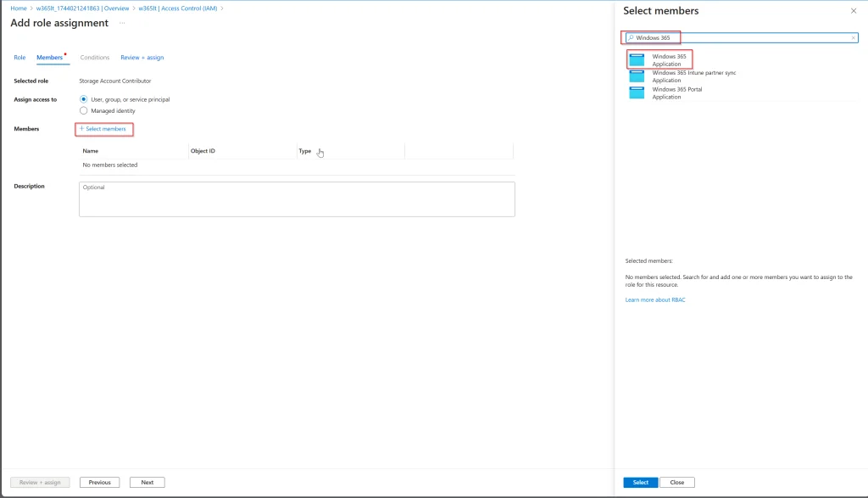The image size is (868, 498).
Task: Go to Home in breadcrumb
Action: pyautogui.click(x=19, y=8)
